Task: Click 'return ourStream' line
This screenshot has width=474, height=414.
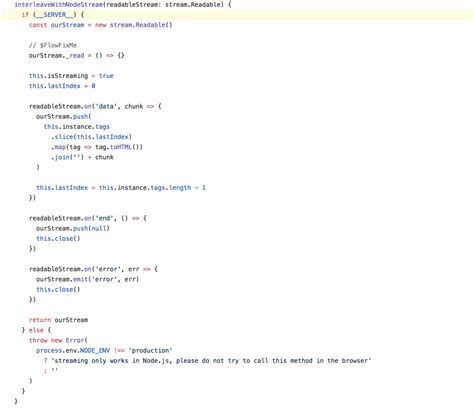Action: (x=58, y=320)
